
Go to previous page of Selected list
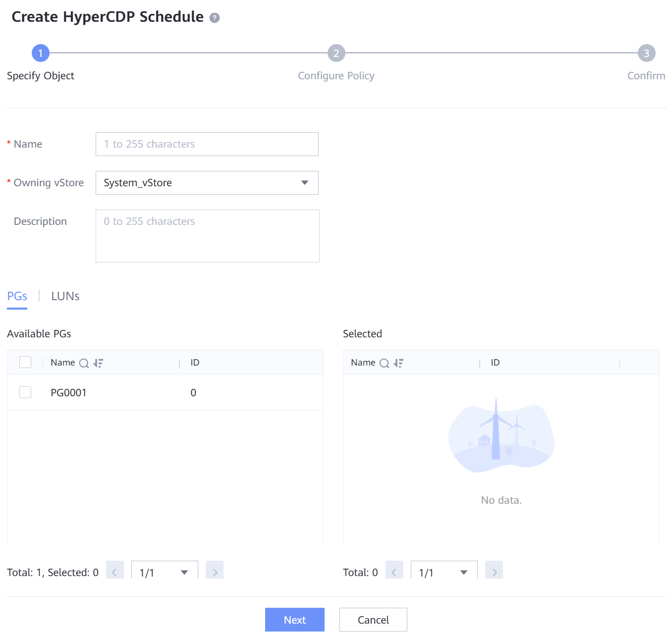click(x=394, y=572)
